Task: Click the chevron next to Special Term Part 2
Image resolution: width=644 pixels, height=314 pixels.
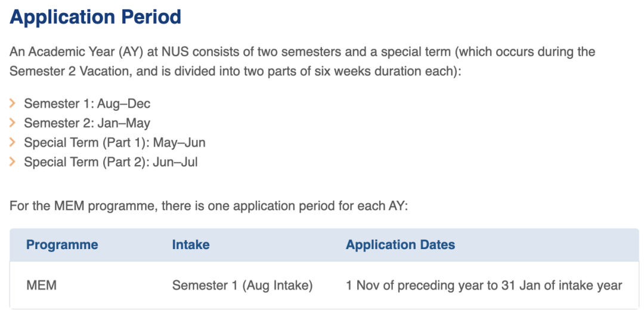Action: pyautogui.click(x=13, y=162)
